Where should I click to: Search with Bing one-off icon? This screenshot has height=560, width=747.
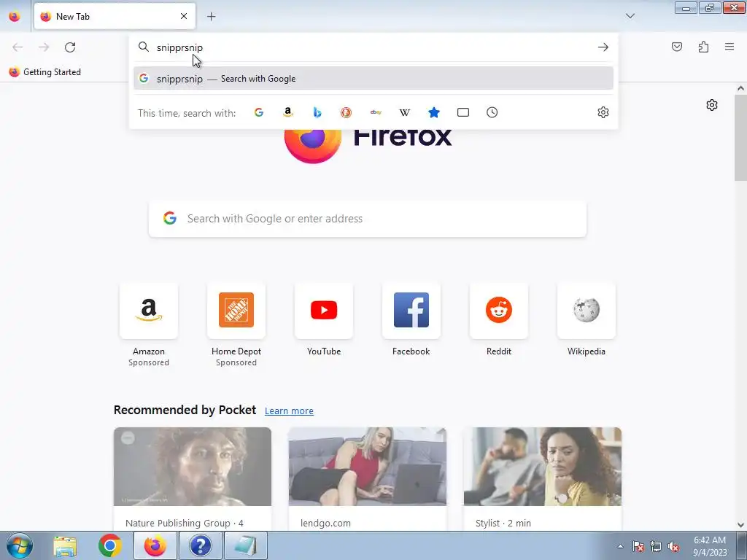(x=317, y=112)
